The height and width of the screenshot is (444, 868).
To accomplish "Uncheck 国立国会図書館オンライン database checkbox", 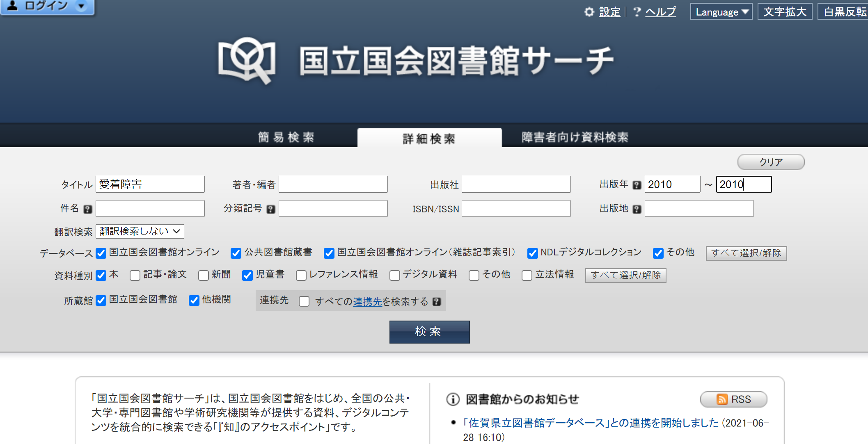I will point(101,253).
